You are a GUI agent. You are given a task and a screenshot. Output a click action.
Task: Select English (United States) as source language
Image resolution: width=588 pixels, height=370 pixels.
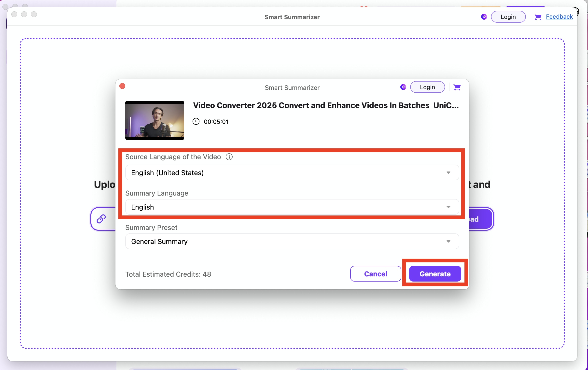(x=167, y=172)
